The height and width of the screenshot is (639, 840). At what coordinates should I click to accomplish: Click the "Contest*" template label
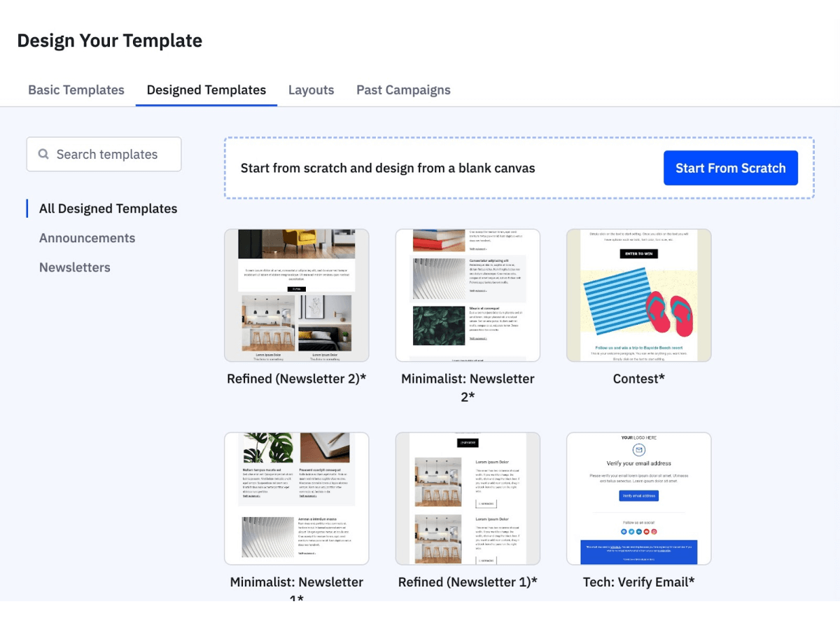tap(639, 379)
